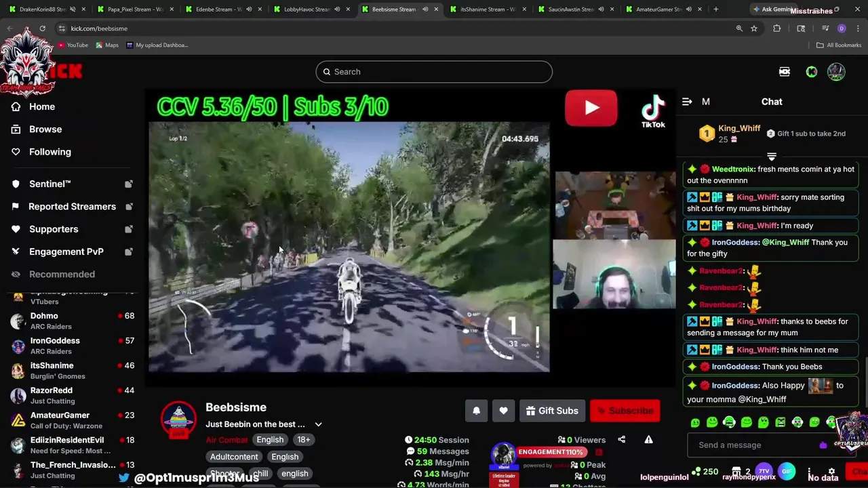Open Supporters external link icon
The image size is (868, 488).
tap(129, 229)
